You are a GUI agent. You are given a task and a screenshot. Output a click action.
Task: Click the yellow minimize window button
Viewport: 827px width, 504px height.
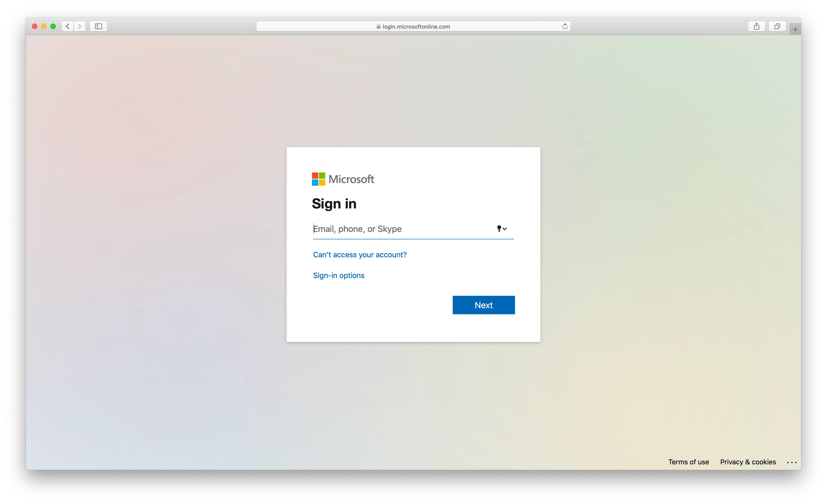click(44, 26)
